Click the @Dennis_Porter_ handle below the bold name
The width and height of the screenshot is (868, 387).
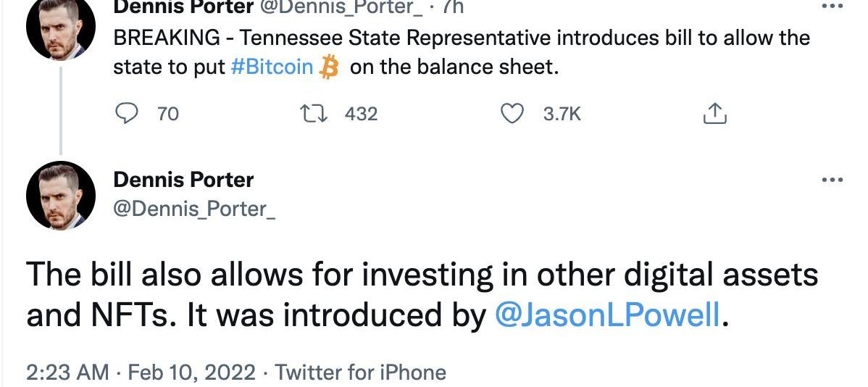pyautogui.click(x=194, y=209)
